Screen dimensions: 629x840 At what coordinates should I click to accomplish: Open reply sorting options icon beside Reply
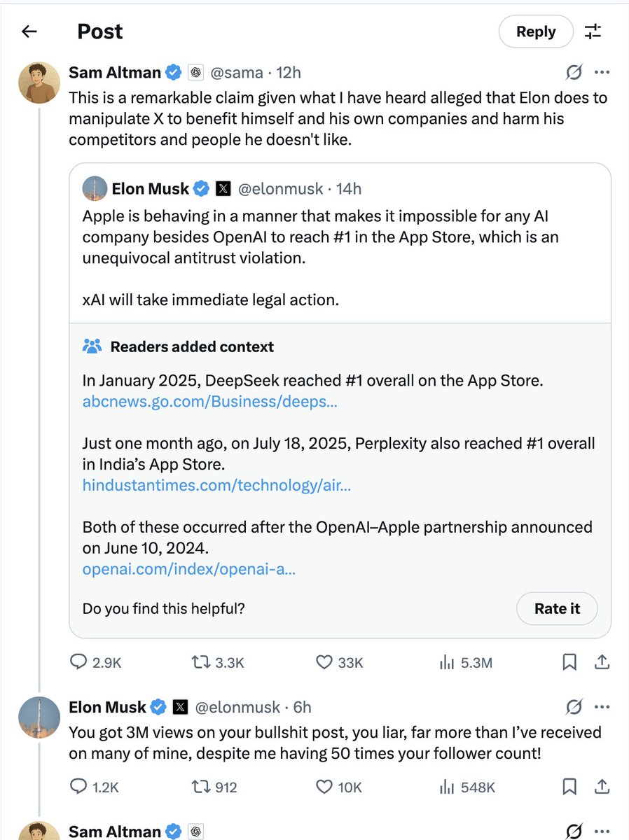(x=593, y=31)
